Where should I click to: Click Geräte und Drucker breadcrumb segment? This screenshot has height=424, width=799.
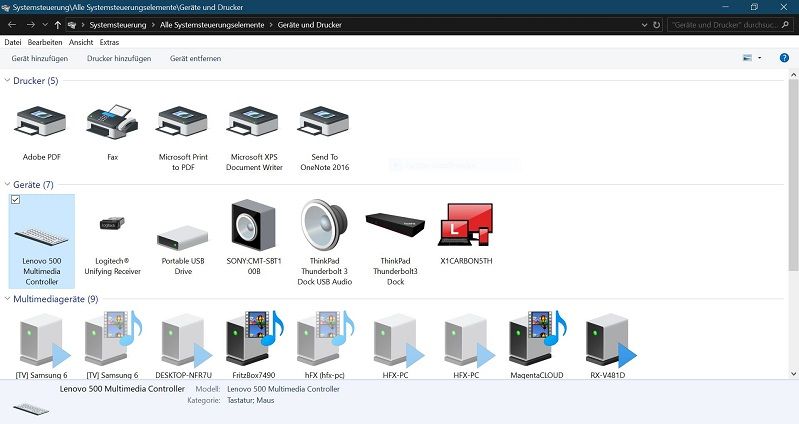click(x=310, y=24)
